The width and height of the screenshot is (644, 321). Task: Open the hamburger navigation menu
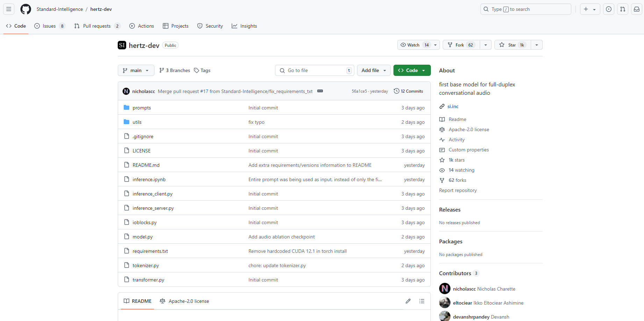[9, 9]
